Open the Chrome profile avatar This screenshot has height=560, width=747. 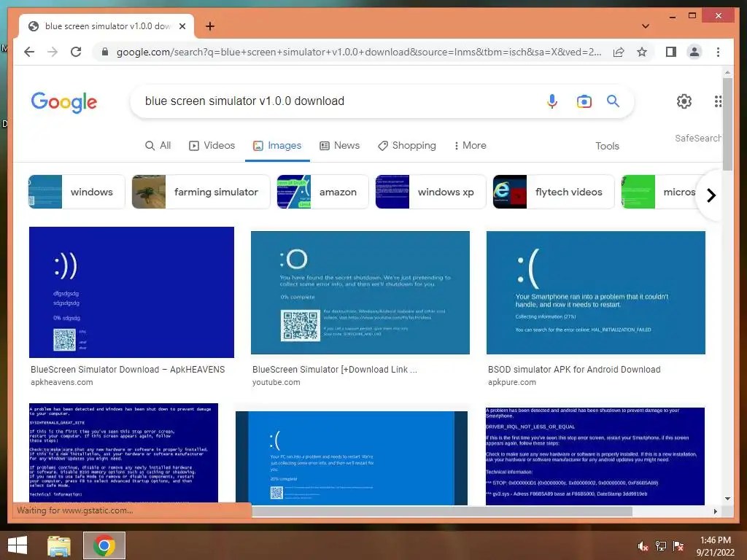pyautogui.click(x=694, y=52)
